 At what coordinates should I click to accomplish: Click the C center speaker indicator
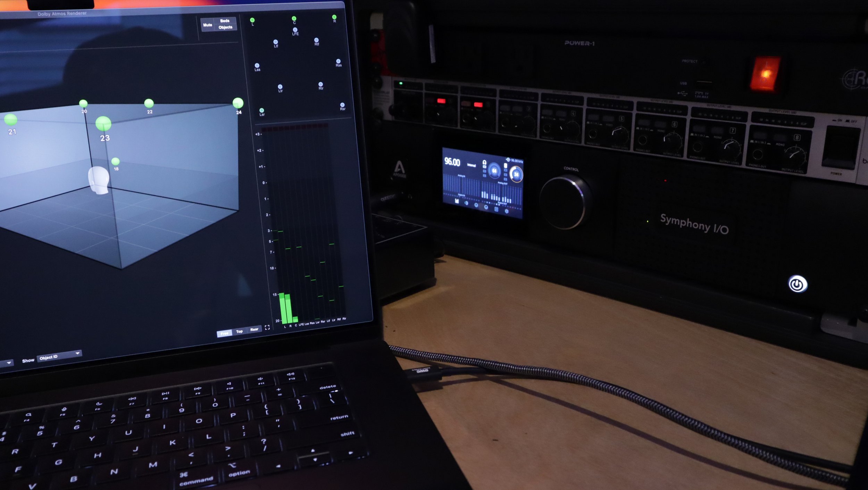click(294, 18)
